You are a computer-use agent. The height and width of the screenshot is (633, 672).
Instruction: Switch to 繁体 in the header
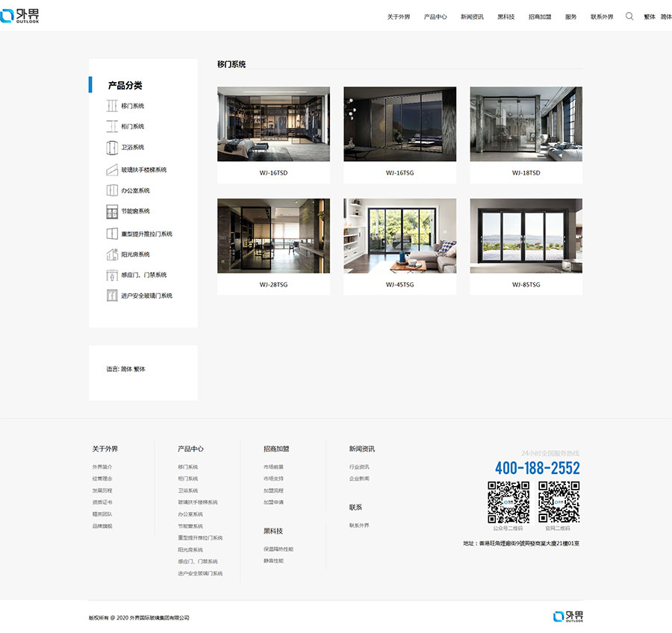(650, 16)
